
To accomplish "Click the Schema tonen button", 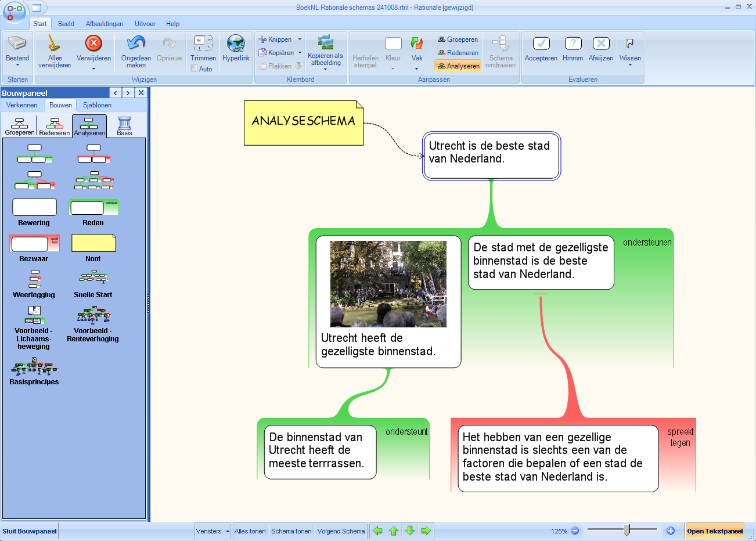I will [291, 531].
